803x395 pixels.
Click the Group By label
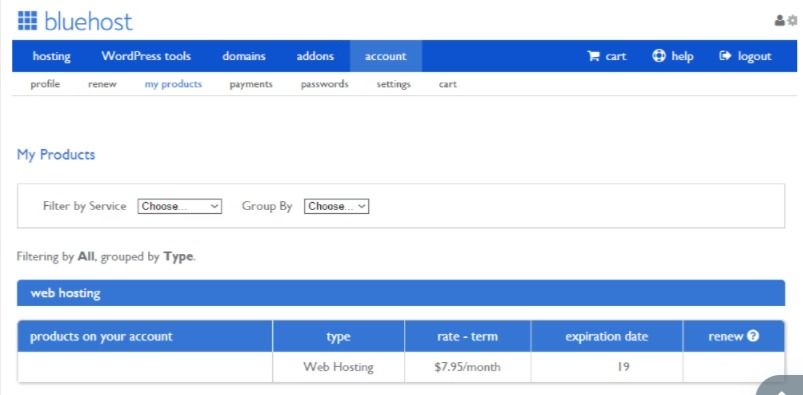[267, 206]
